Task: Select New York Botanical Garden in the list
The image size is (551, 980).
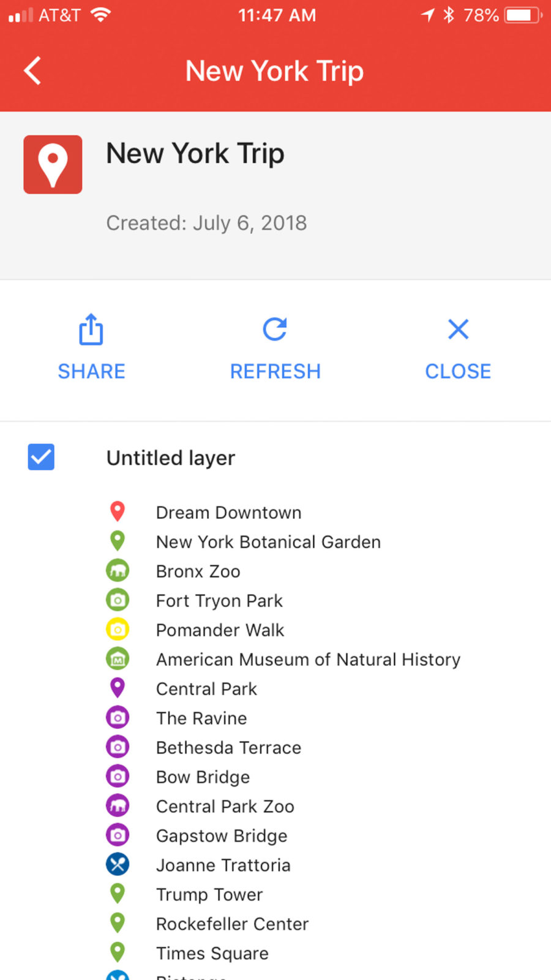Action: tap(268, 542)
